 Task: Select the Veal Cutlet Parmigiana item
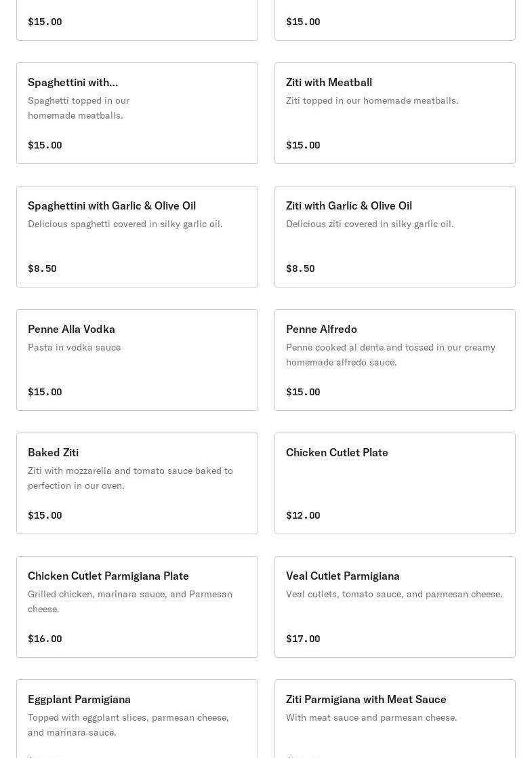(x=394, y=607)
